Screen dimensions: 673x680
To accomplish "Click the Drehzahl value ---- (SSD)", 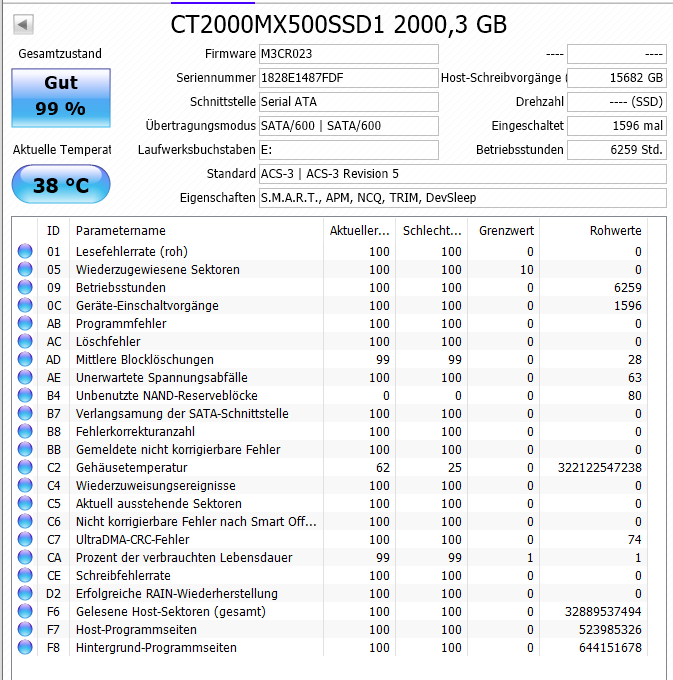I will click(x=617, y=102).
